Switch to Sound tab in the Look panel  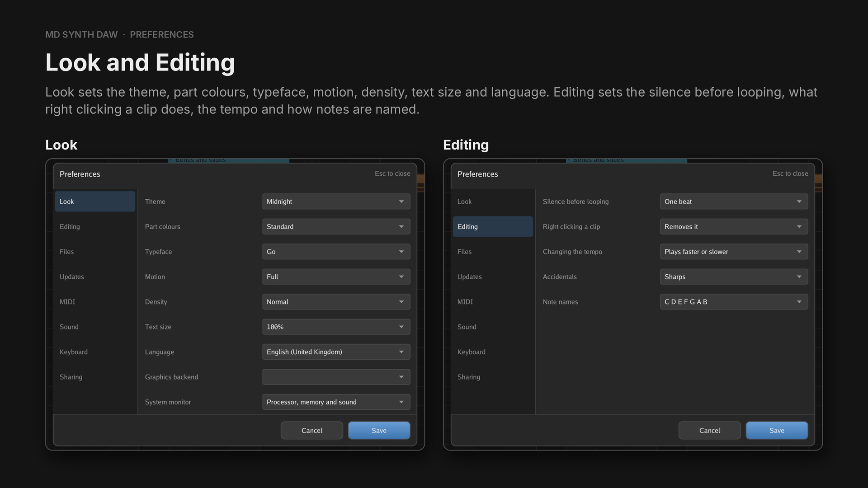pyautogui.click(x=95, y=327)
